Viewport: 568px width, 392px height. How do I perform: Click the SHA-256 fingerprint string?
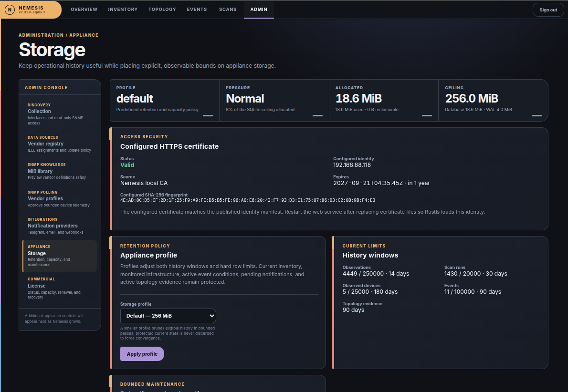tap(248, 200)
